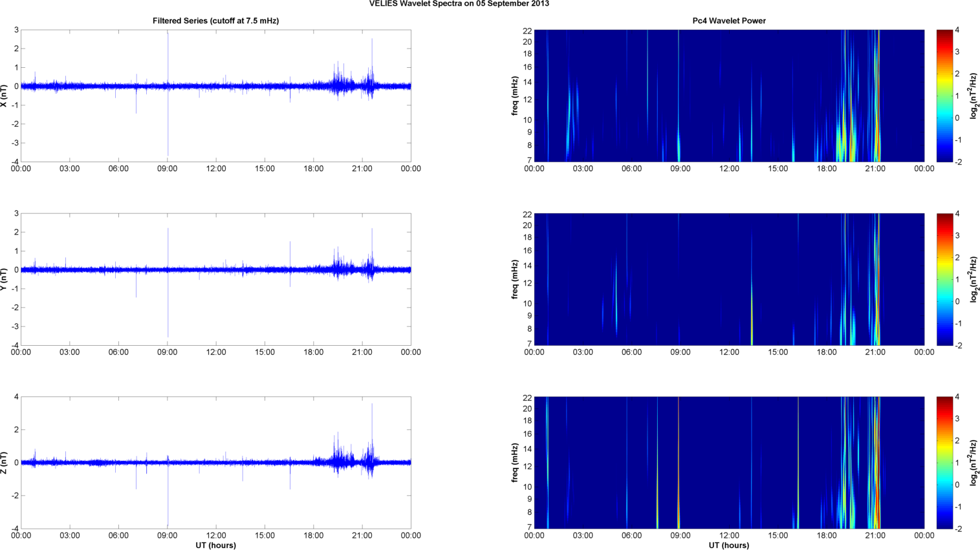This screenshot has height=550, width=980.
Task: Select the Filtered Series column title
Action: click(215, 21)
